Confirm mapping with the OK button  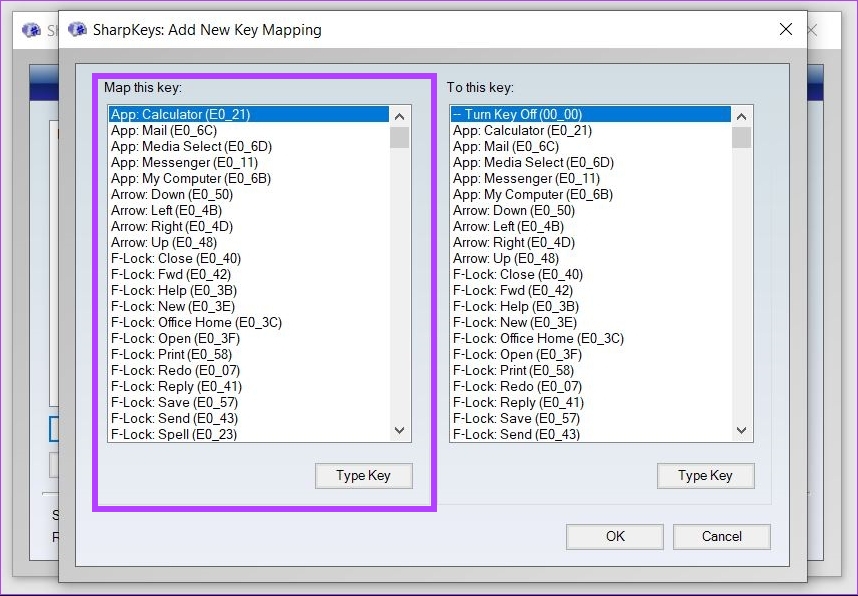[x=615, y=536]
